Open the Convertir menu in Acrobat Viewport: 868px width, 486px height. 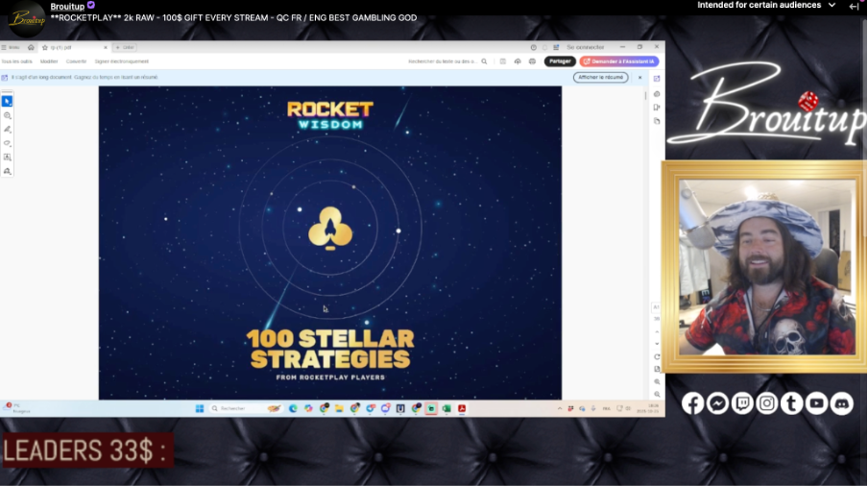point(75,61)
